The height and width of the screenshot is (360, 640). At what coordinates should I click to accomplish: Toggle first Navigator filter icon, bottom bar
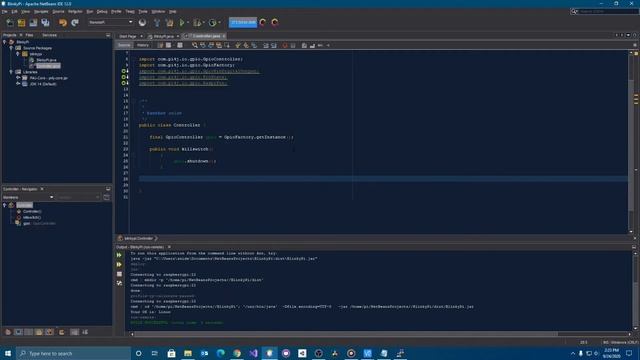tap(8, 332)
